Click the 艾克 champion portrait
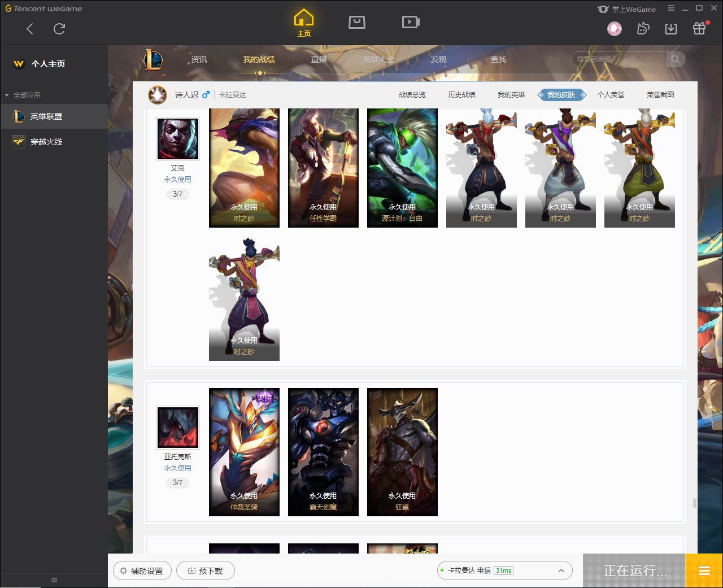Viewport: 723px width, 588px height. (178, 139)
